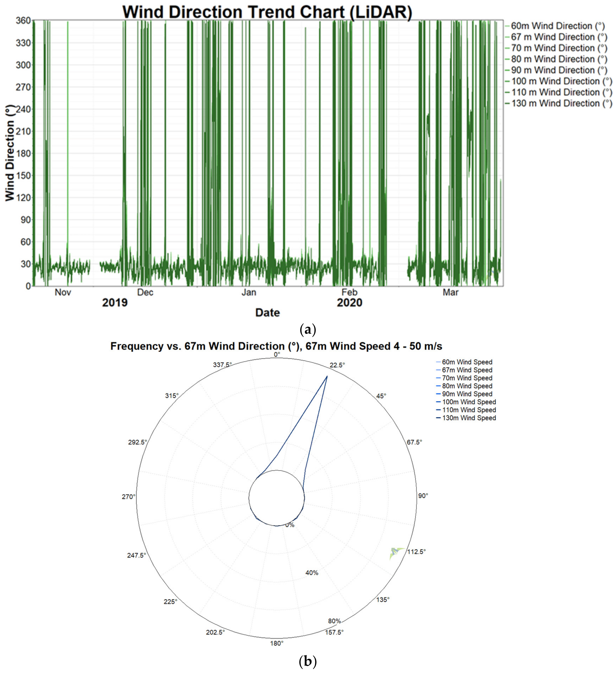Click the peak of the wind rose spike
Image resolution: width=616 pixels, height=674 pixels.
tap(327, 376)
